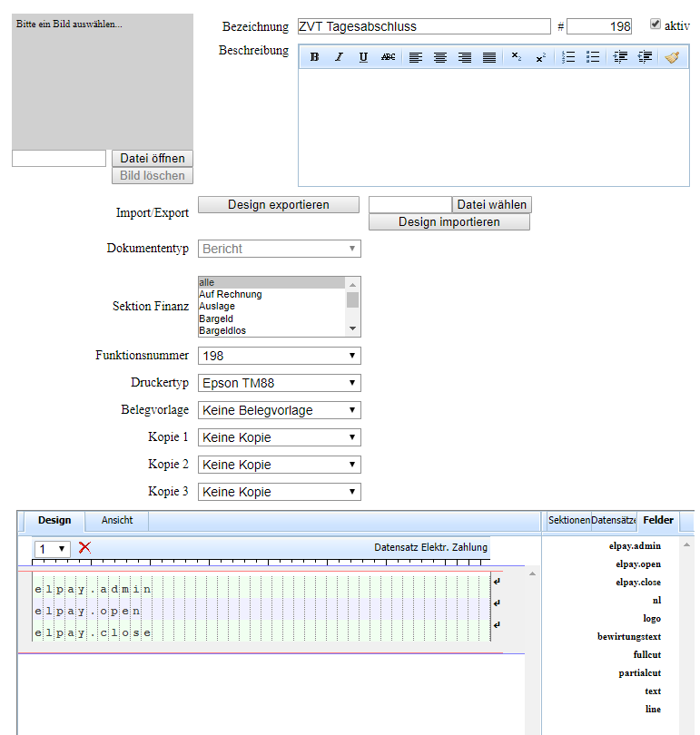
Task: Click line break arrow after elpay.open row
Action: coord(497,603)
